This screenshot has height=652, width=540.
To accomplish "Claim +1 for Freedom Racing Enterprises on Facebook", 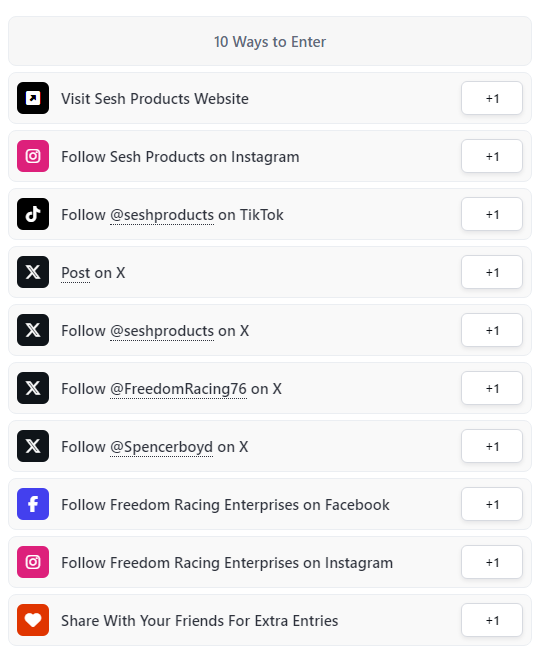I will tap(492, 504).
